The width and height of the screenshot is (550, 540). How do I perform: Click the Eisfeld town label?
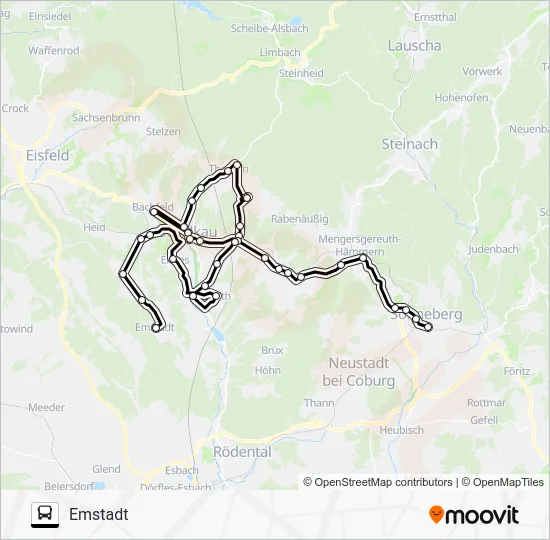47,155
